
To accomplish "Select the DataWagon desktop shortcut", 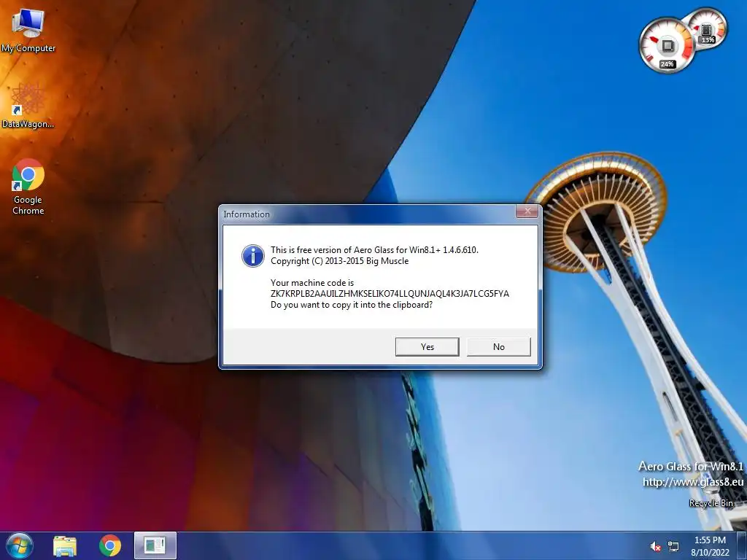I will pyautogui.click(x=28, y=106).
